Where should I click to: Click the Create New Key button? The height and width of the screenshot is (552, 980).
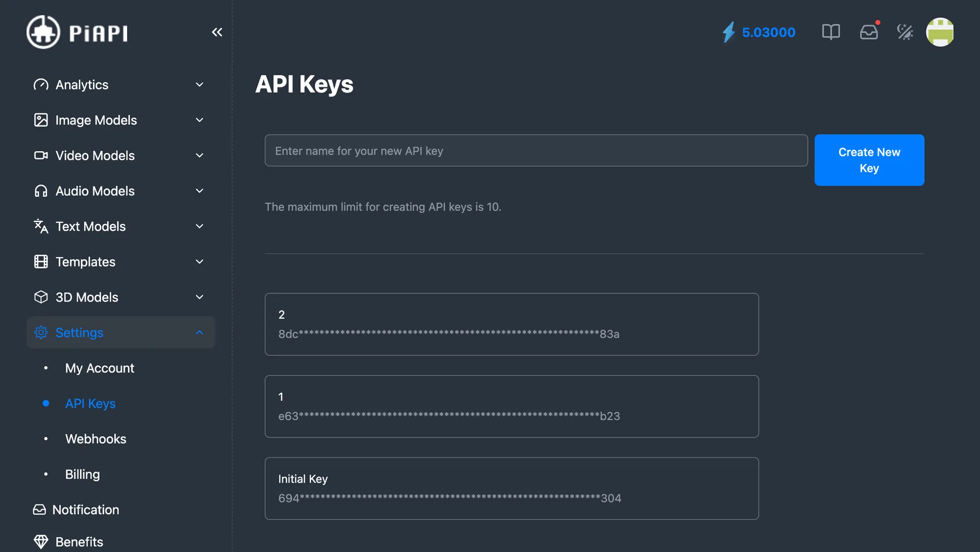click(869, 160)
